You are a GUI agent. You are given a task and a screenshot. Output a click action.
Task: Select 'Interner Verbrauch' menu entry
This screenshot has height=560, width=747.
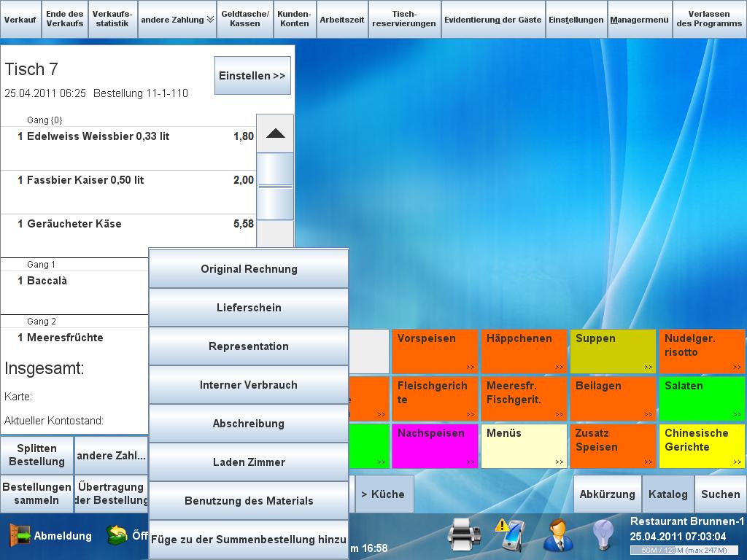[249, 385]
